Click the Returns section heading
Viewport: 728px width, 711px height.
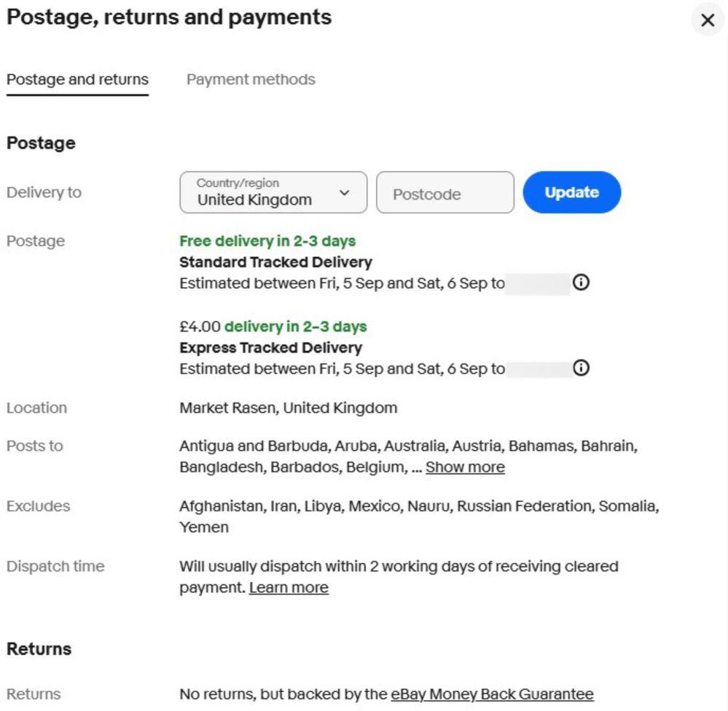click(39, 649)
